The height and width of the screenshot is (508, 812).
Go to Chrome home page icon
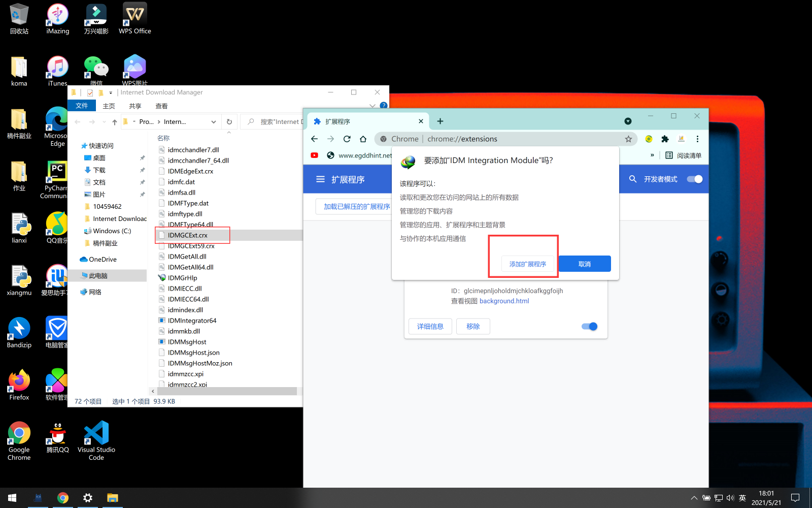[x=363, y=139]
